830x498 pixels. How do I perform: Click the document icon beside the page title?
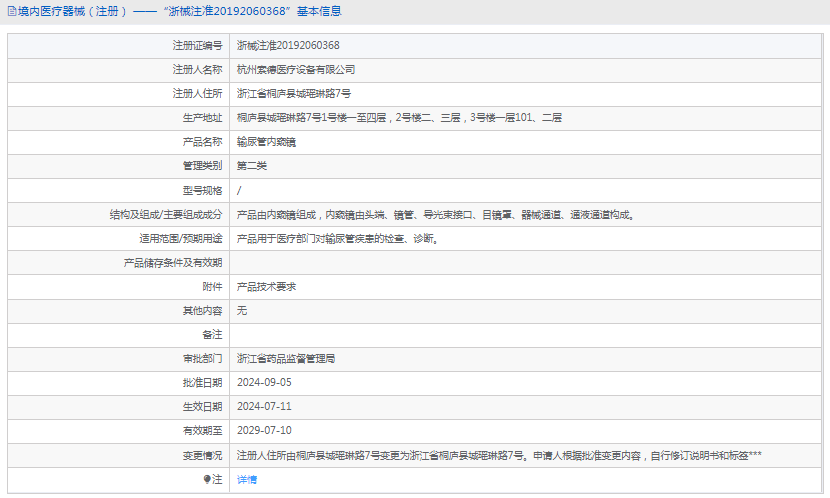point(12,11)
